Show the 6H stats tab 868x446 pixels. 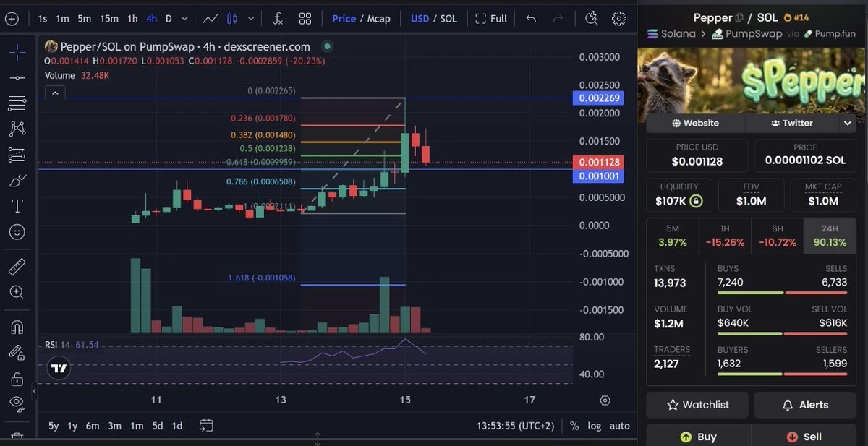(x=778, y=236)
